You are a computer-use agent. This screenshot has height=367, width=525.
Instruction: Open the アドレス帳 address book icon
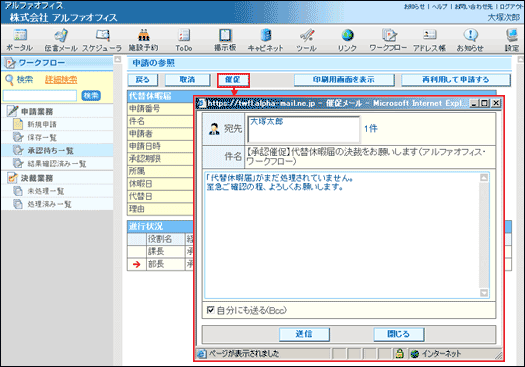coord(430,35)
